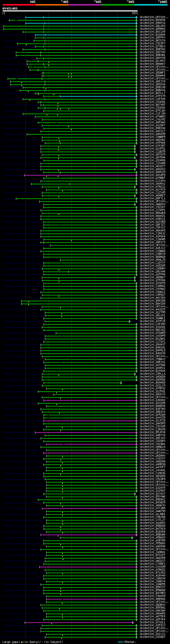The height and width of the screenshot is (644, 170).
Task: Select hit UniRef100_Q65X06
Action: click(x=152, y=85)
